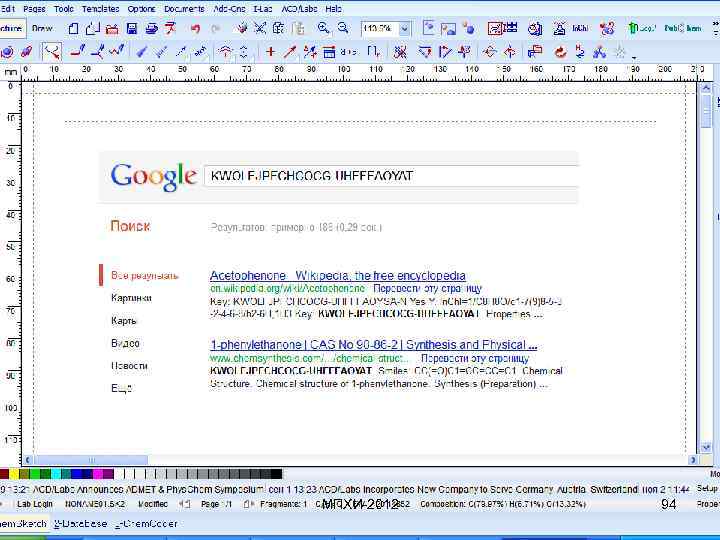Click the horizontal scrollbar right arrow
This screenshot has width=720, height=540.
coord(693,459)
